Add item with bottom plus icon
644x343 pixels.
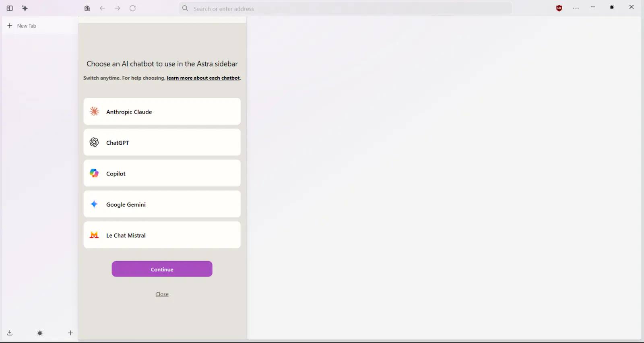click(70, 333)
